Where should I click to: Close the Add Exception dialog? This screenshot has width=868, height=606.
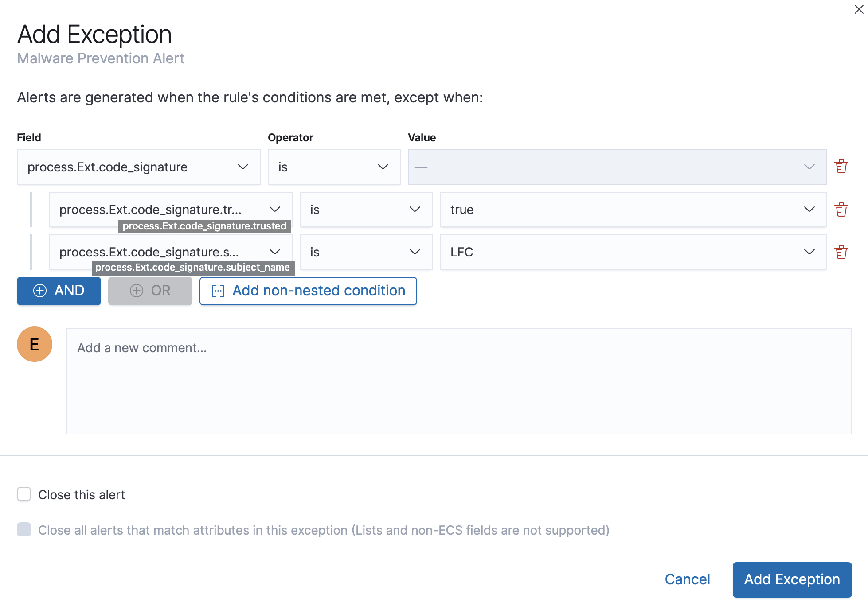point(859,9)
